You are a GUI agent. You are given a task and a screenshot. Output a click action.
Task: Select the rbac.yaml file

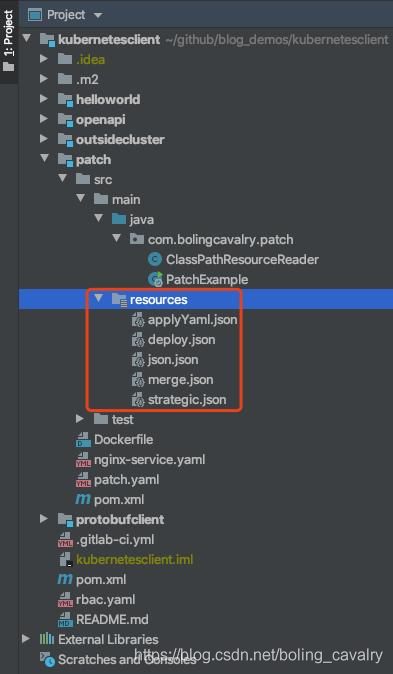tap(105, 599)
